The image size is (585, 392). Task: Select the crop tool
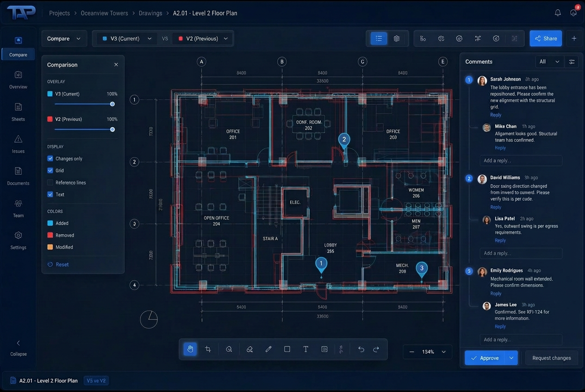coord(208,349)
